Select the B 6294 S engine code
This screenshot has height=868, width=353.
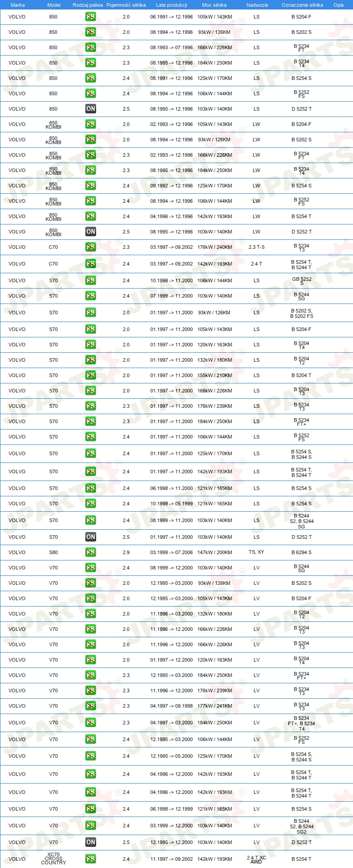coord(302,552)
